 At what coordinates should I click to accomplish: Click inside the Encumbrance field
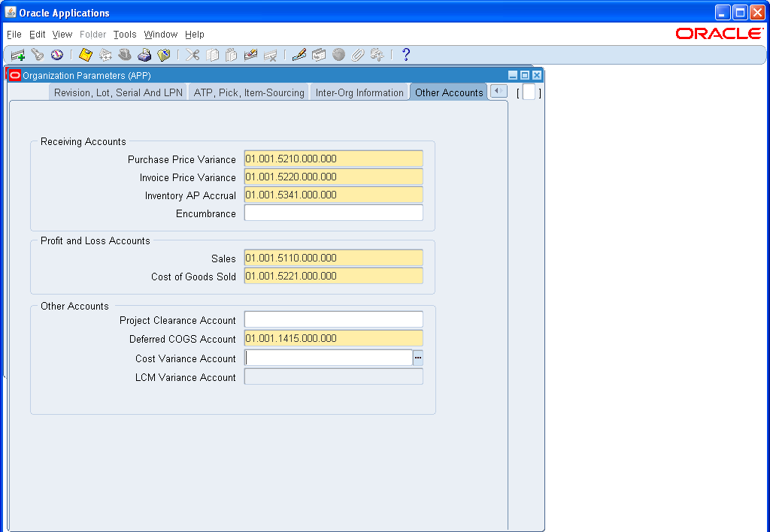click(333, 213)
